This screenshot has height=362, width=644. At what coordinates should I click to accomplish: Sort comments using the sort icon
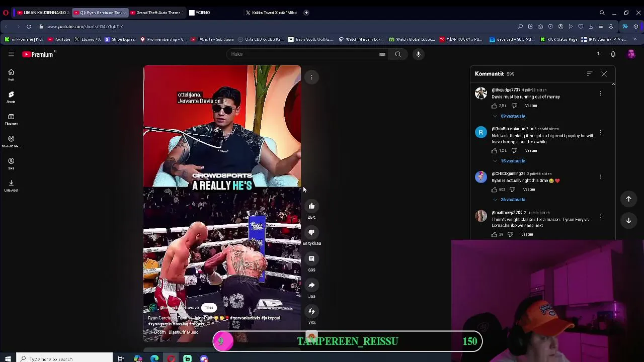click(x=589, y=74)
